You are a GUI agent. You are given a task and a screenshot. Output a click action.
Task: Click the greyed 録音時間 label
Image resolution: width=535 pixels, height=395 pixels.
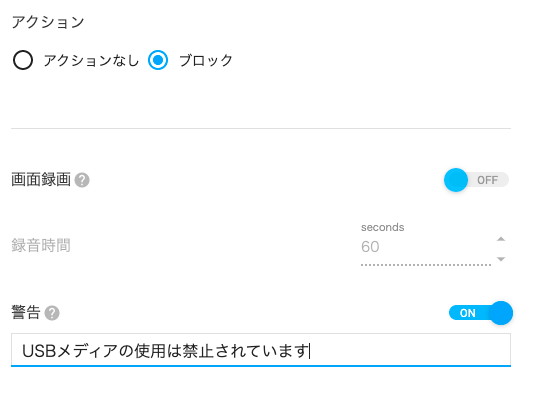(41, 246)
